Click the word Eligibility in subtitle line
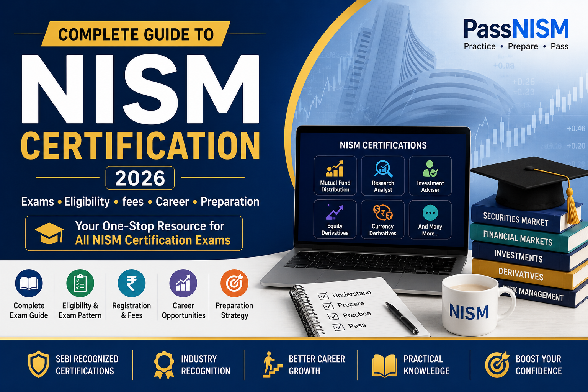Screen dimensions: 588x392 click(x=87, y=202)
